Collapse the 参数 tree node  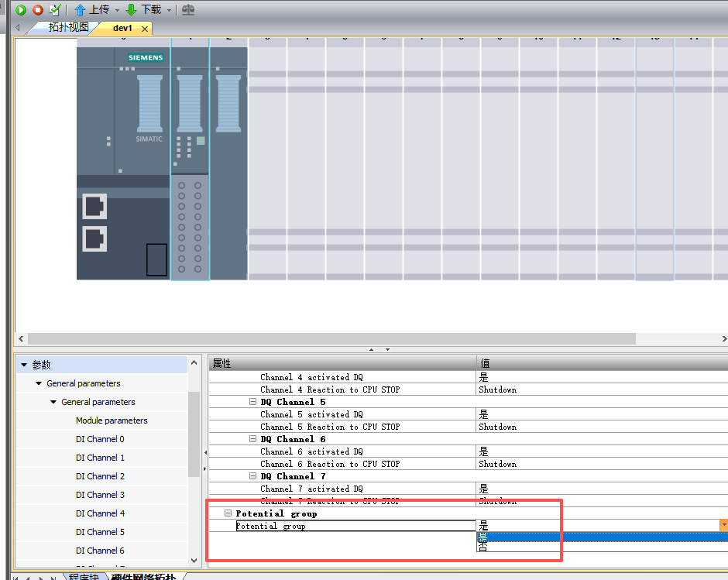click(x=24, y=365)
